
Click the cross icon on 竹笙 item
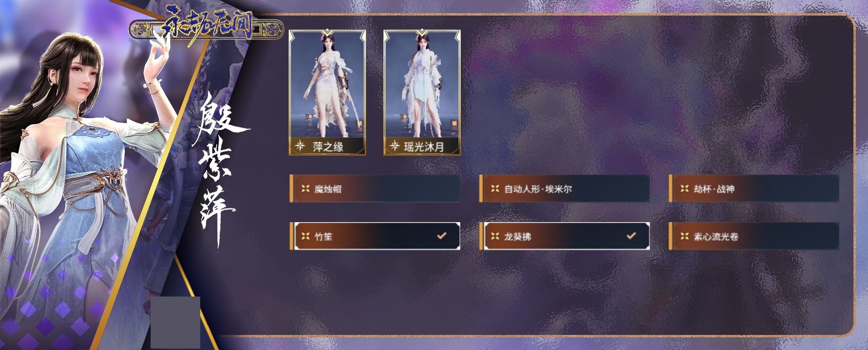click(305, 236)
